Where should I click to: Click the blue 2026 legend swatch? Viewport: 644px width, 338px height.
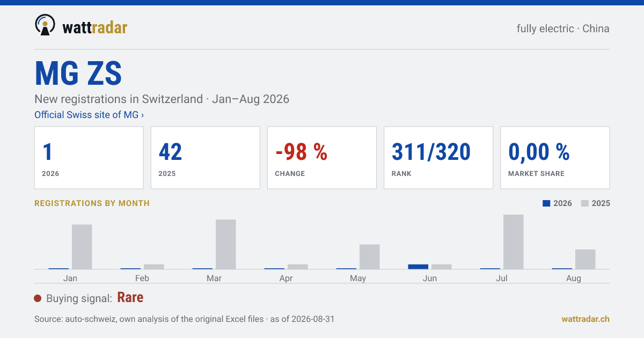(546, 203)
